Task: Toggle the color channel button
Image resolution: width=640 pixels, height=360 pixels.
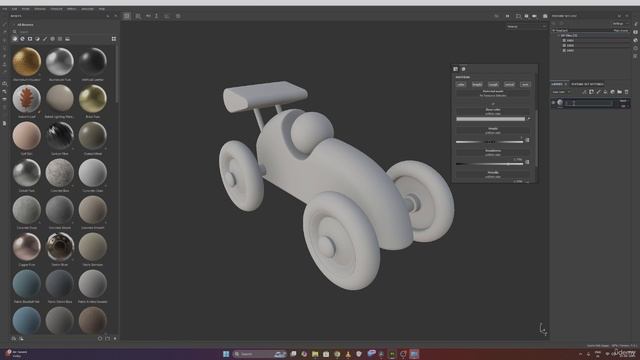Action: 461,84
